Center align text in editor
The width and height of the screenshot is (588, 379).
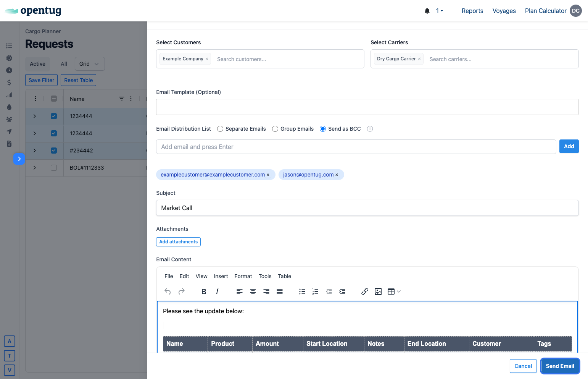(x=253, y=292)
